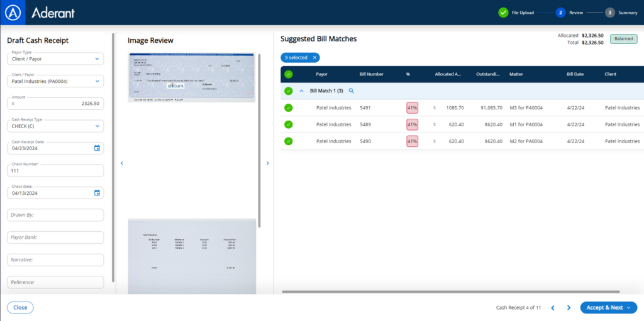Sort by % column header

408,74
